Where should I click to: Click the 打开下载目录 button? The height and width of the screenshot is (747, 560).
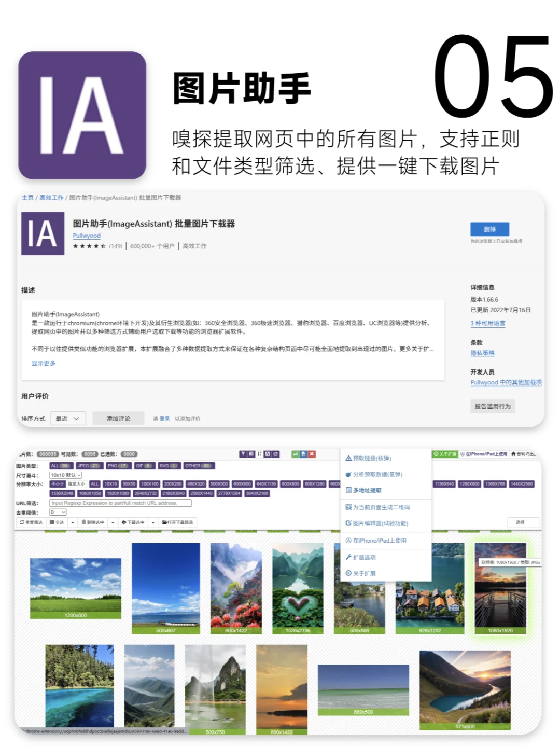177,522
